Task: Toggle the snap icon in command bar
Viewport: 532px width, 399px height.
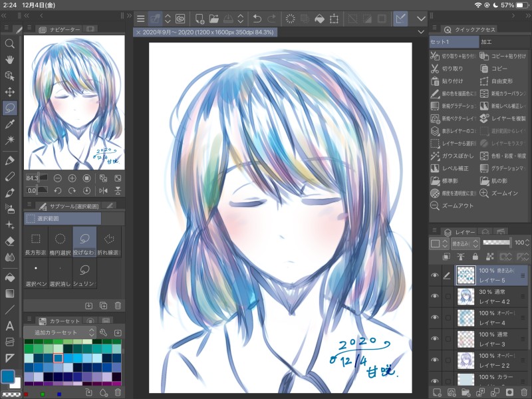Action: pos(400,19)
